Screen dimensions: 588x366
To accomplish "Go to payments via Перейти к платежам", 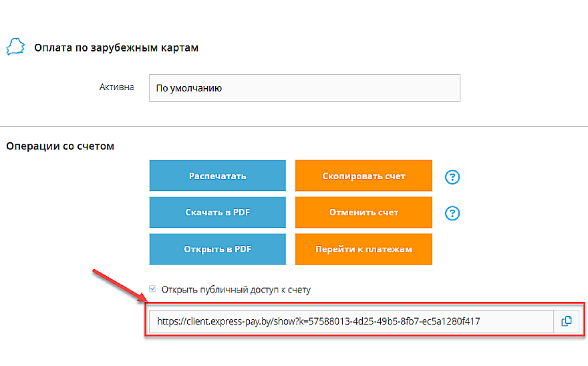I will click(x=363, y=249).
